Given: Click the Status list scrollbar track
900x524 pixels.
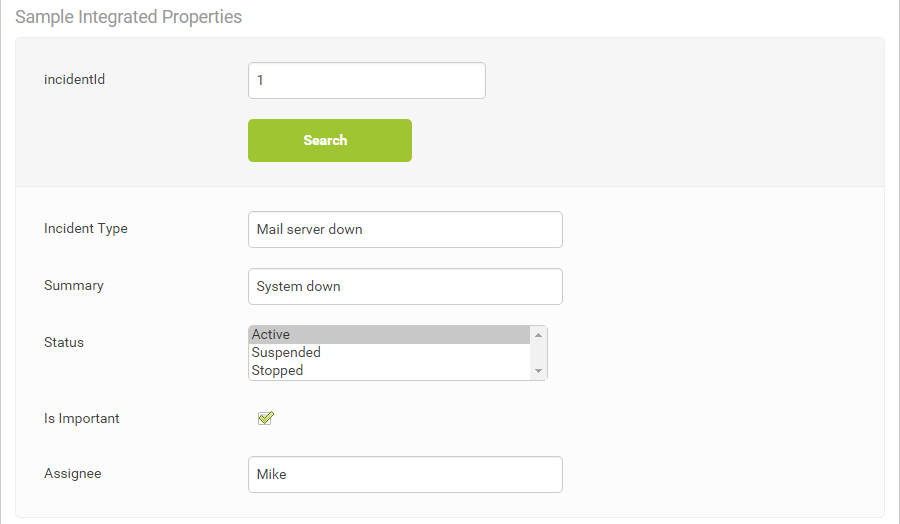Looking at the screenshot, I should (x=538, y=353).
